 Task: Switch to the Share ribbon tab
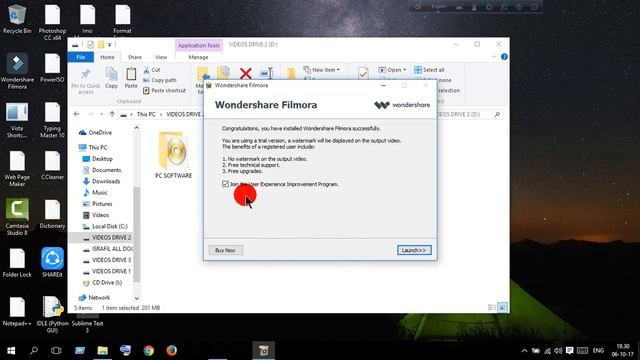(x=135, y=57)
